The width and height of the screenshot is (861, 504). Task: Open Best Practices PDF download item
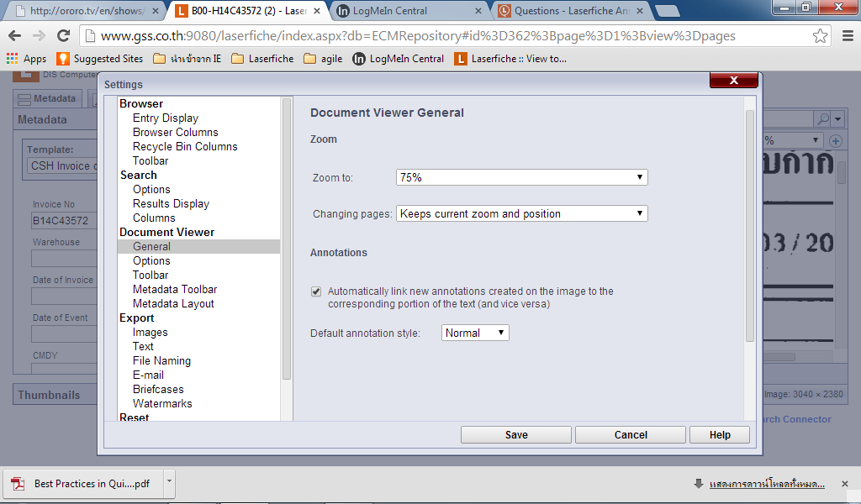pos(82,484)
